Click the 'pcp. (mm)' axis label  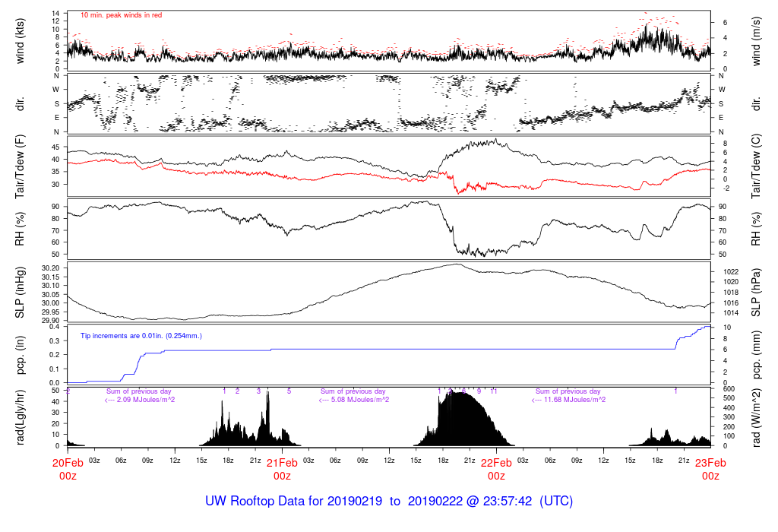click(x=756, y=355)
